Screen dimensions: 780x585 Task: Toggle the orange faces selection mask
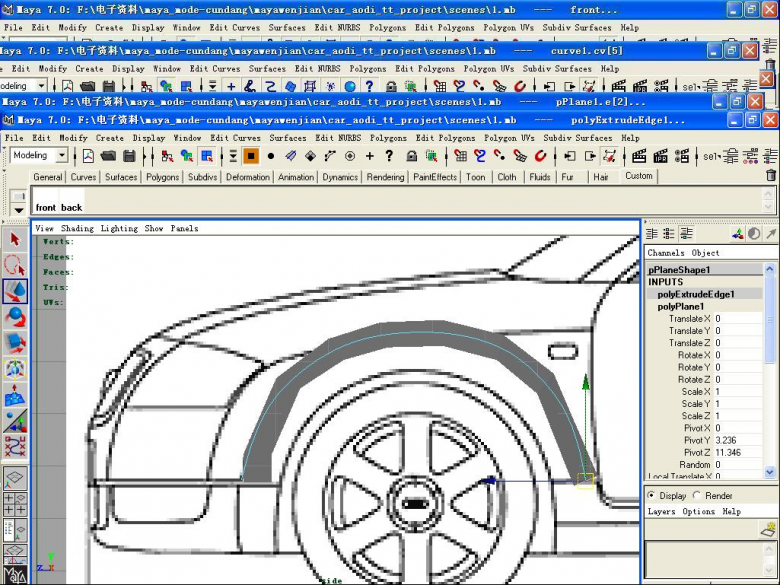(x=251, y=156)
